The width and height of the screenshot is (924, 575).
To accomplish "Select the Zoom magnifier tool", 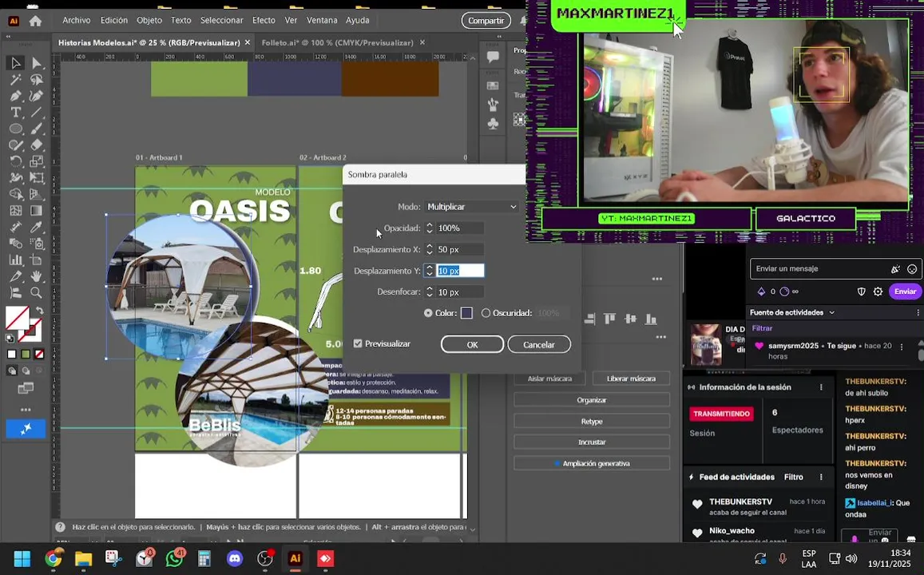I will pos(37,293).
